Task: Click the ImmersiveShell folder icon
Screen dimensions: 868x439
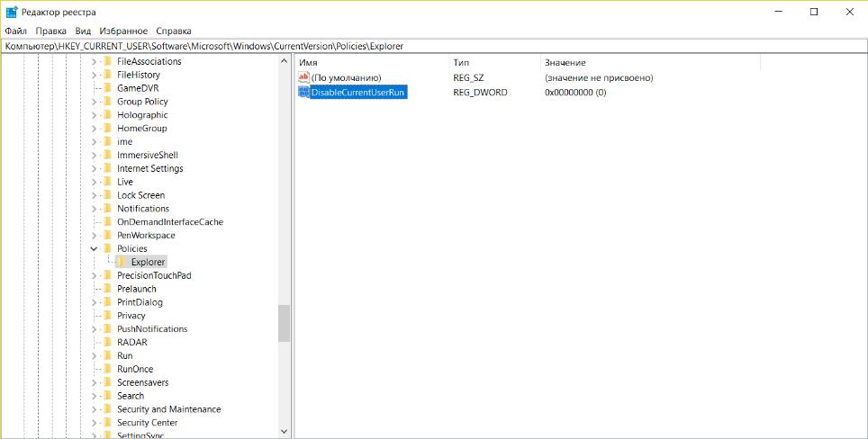Action: 108,155
